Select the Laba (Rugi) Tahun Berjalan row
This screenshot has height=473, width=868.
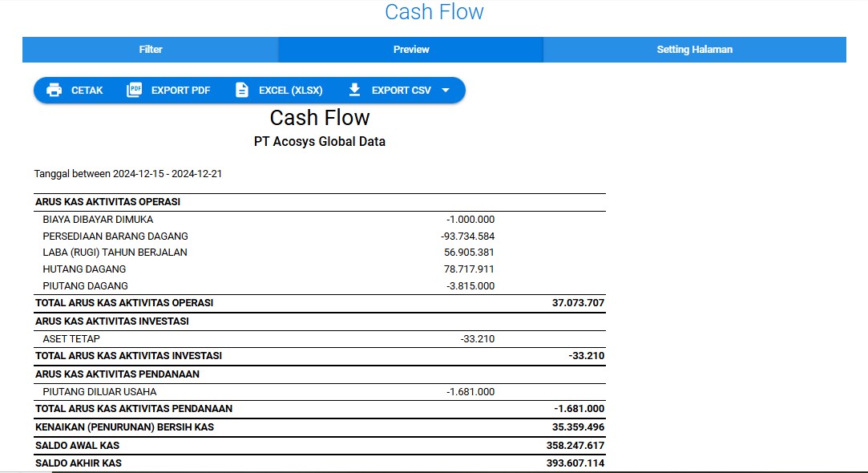tap(115, 253)
